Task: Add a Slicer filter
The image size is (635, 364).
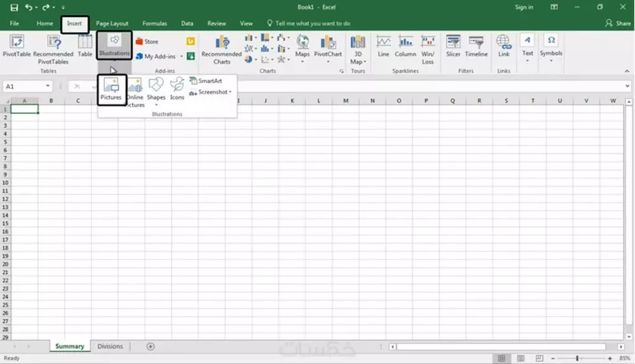Action: pyautogui.click(x=453, y=46)
